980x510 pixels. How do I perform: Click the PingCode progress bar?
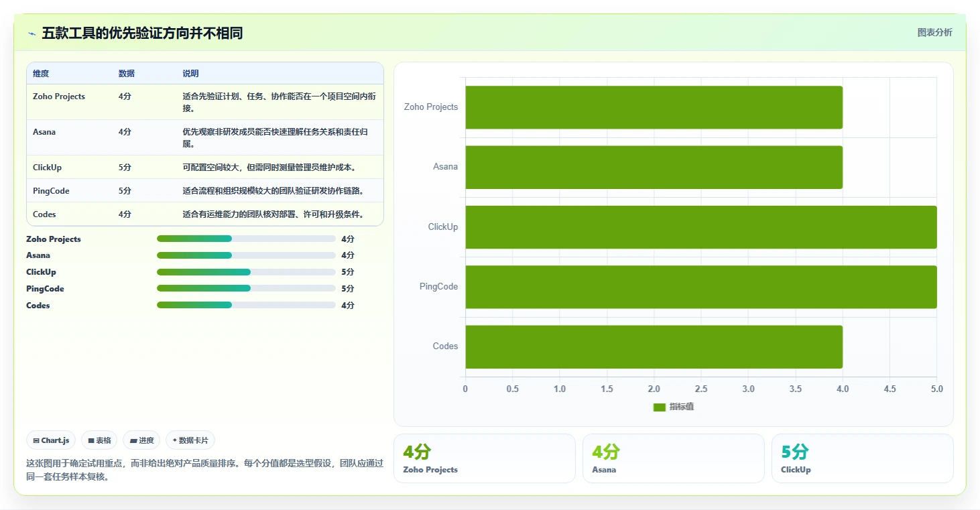tap(246, 289)
